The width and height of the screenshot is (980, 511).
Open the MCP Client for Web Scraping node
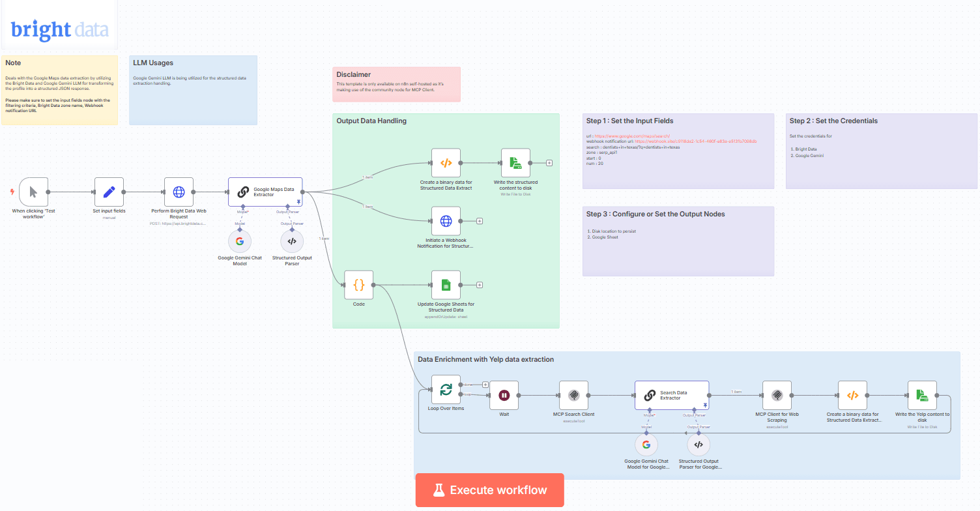pos(777,395)
